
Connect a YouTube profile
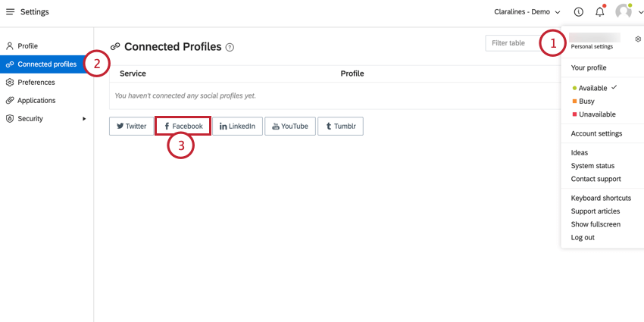click(290, 126)
